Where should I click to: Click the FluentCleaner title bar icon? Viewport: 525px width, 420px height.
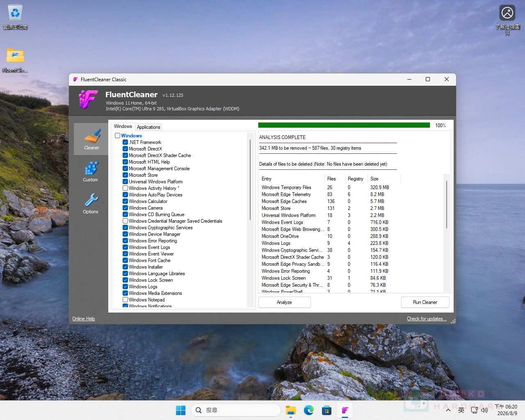pyautogui.click(x=75, y=79)
